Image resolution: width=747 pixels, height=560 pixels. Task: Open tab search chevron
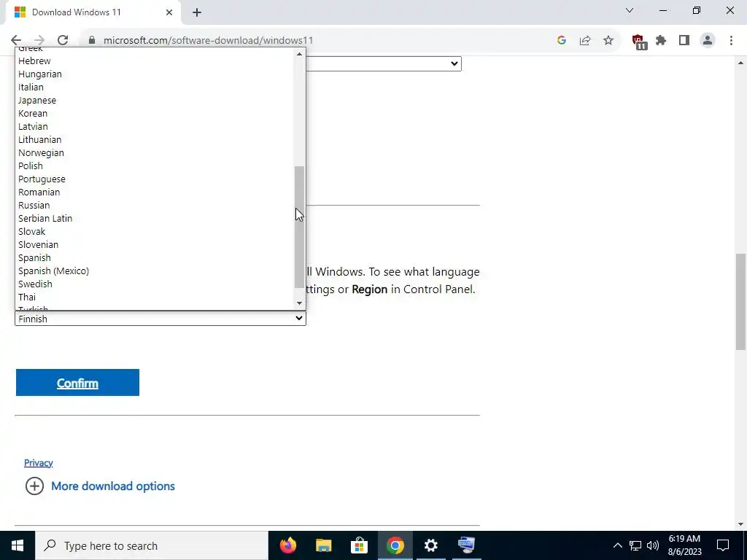coord(630,10)
